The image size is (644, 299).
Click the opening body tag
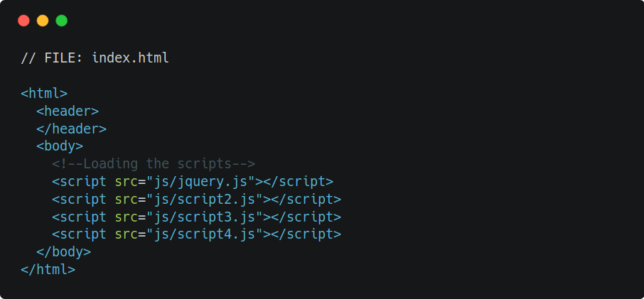point(60,146)
